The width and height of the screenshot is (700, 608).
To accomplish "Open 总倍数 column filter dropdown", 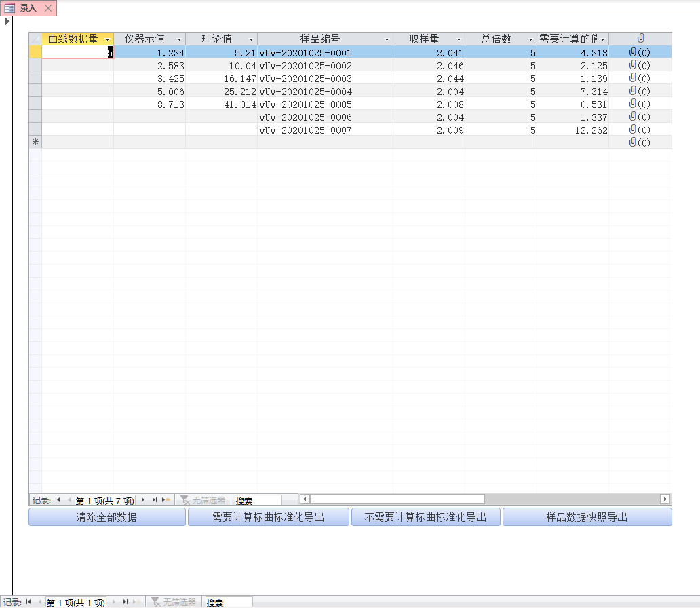I will pyautogui.click(x=531, y=39).
